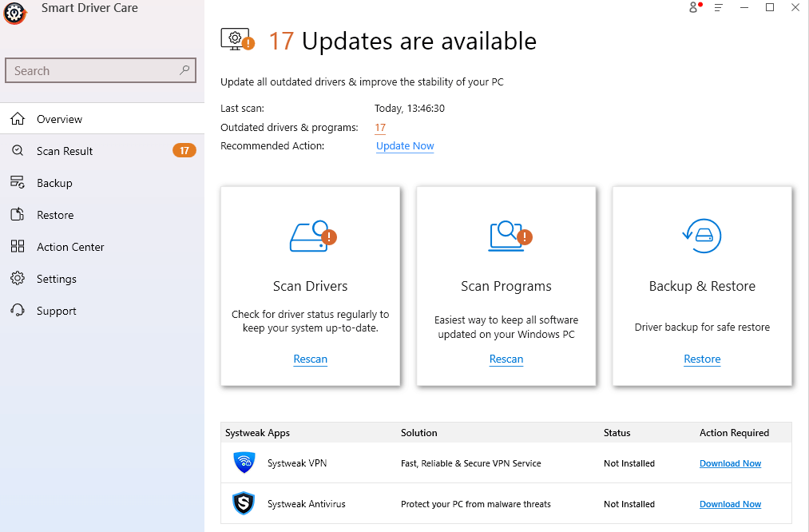Click the Scan Drivers drive icon
Viewport: 809px width, 532px height.
point(313,236)
